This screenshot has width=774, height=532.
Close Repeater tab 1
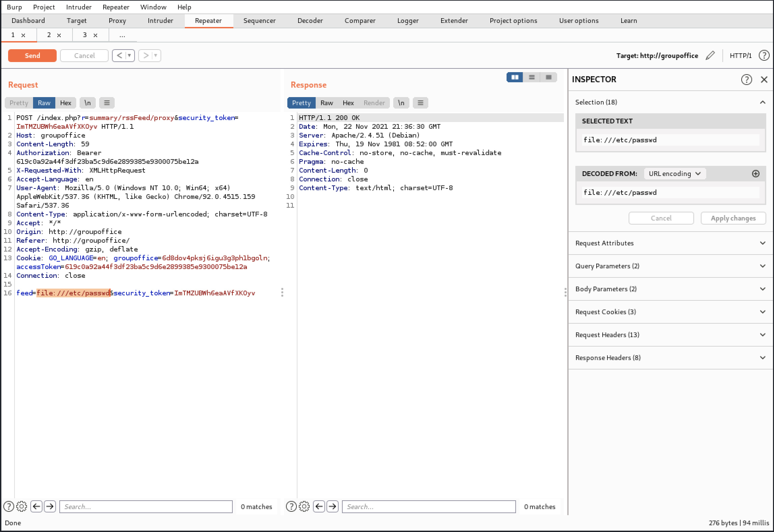click(x=23, y=35)
